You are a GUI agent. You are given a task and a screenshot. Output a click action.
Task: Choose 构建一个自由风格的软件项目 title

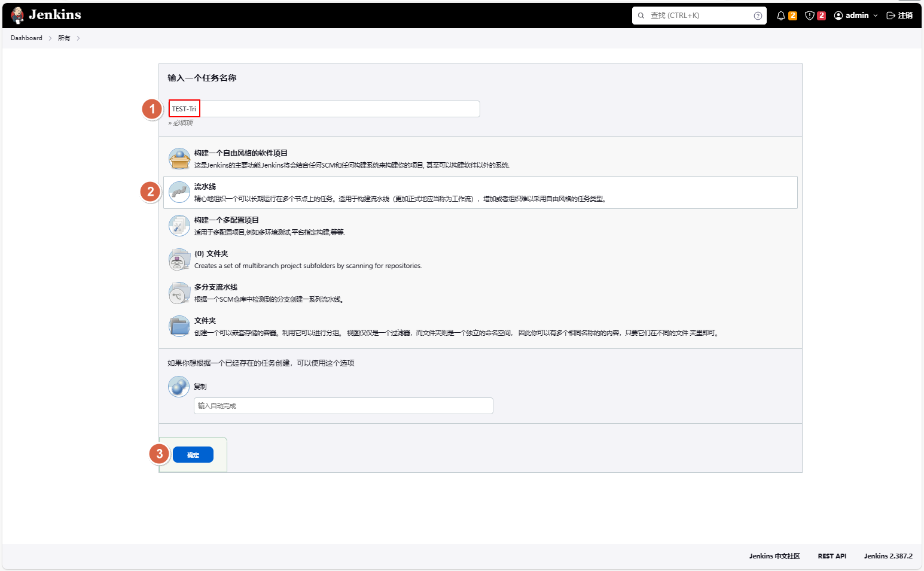click(241, 153)
